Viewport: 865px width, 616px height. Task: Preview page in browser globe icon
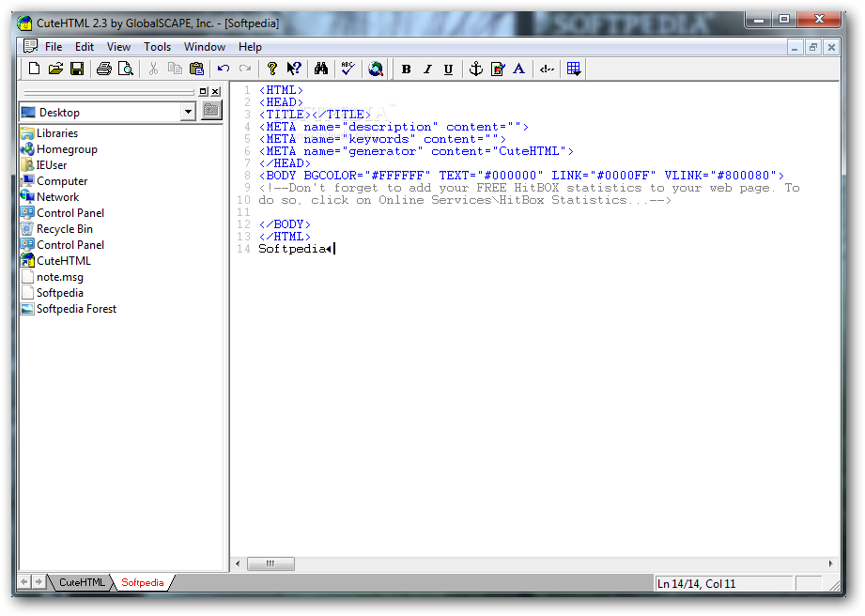[376, 69]
